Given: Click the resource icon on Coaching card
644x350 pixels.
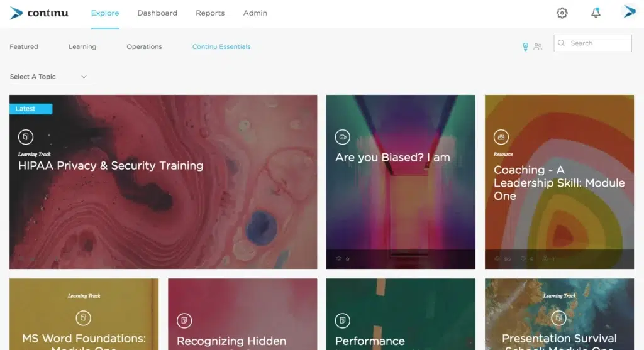Looking at the screenshot, I should coord(501,136).
